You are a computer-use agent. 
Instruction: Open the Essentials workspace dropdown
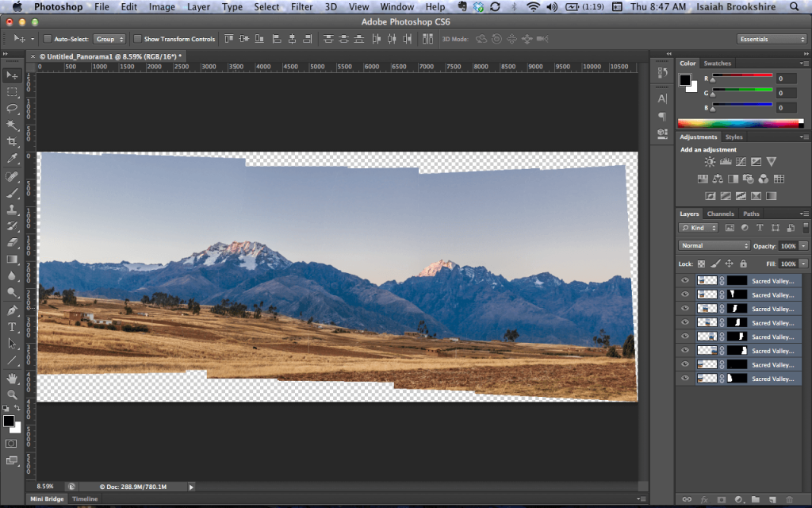pos(772,39)
